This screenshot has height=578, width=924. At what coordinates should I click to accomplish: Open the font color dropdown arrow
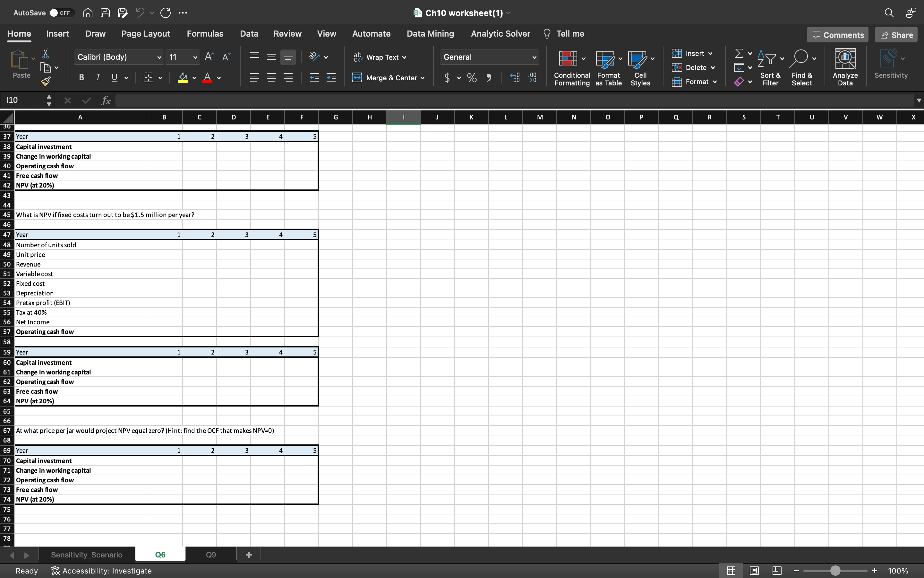click(x=219, y=78)
